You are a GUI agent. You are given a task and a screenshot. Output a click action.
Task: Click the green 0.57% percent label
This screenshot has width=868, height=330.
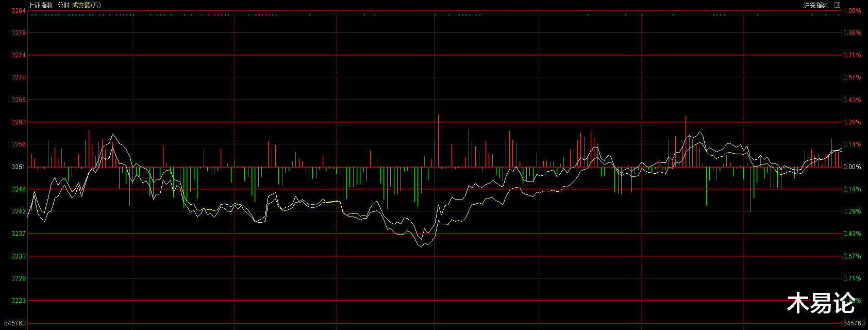click(x=852, y=256)
